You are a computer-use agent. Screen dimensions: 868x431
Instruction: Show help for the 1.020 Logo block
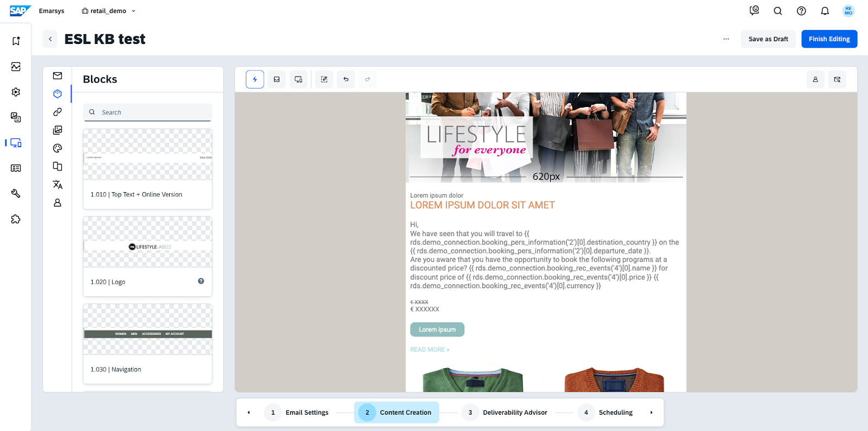click(x=201, y=281)
